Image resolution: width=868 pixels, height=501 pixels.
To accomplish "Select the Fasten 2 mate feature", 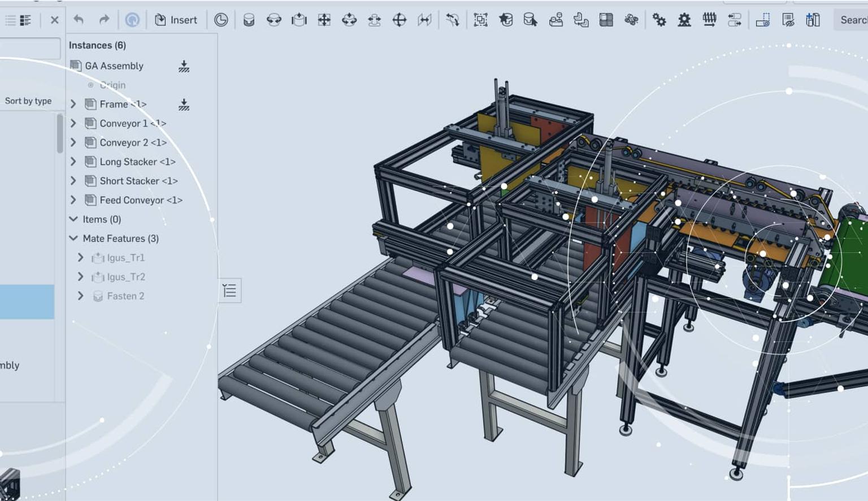I will pyautogui.click(x=125, y=296).
